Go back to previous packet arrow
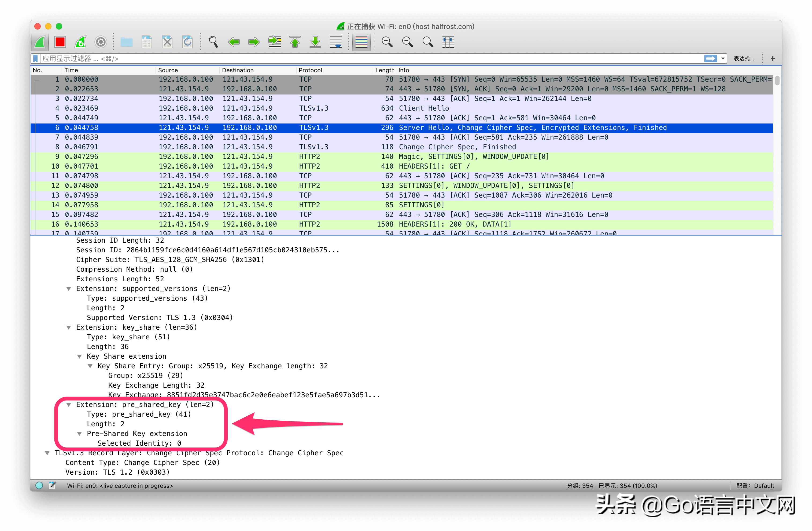 point(234,42)
